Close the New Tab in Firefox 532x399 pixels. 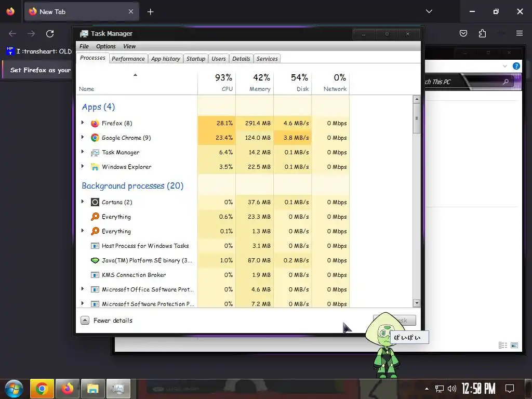pyautogui.click(x=131, y=11)
